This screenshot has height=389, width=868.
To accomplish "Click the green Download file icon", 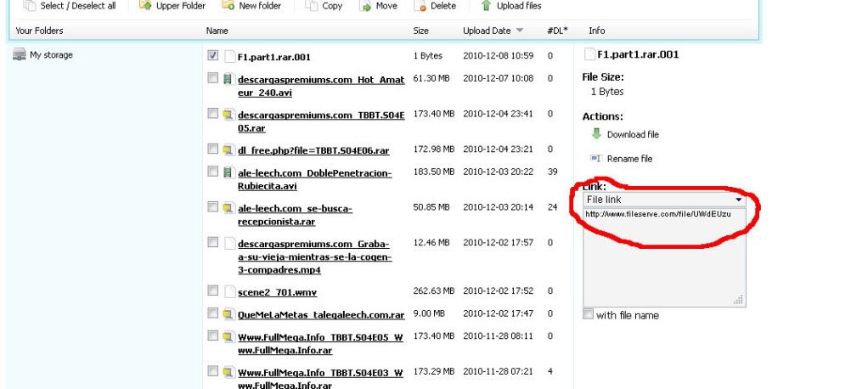I will click(595, 133).
